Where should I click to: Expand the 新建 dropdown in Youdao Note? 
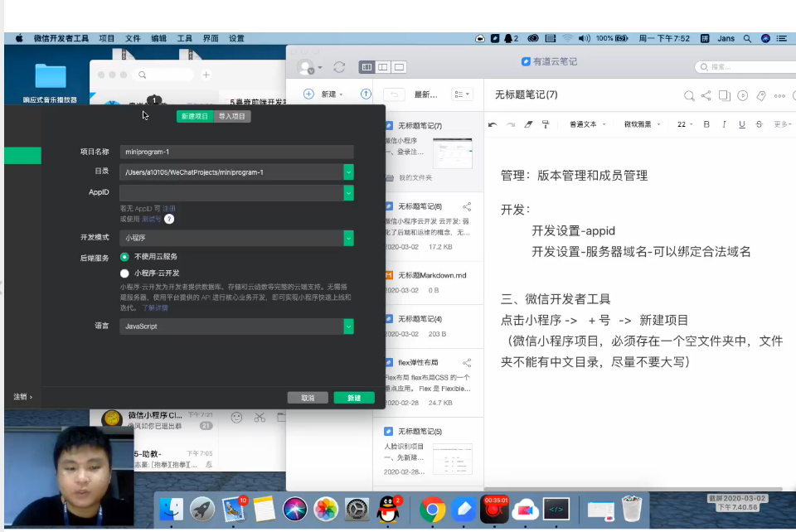tap(341, 94)
